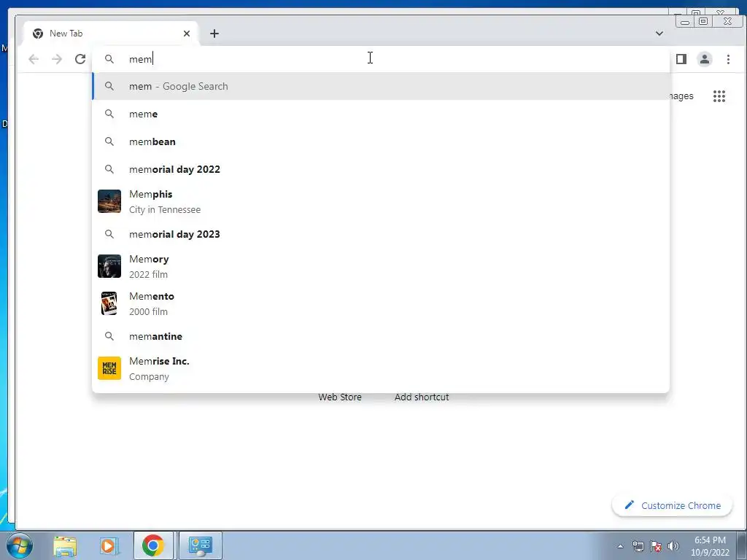Select the New Tab tab
The height and width of the screenshot is (560, 747).
pyautogui.click(x=111, y=34)
